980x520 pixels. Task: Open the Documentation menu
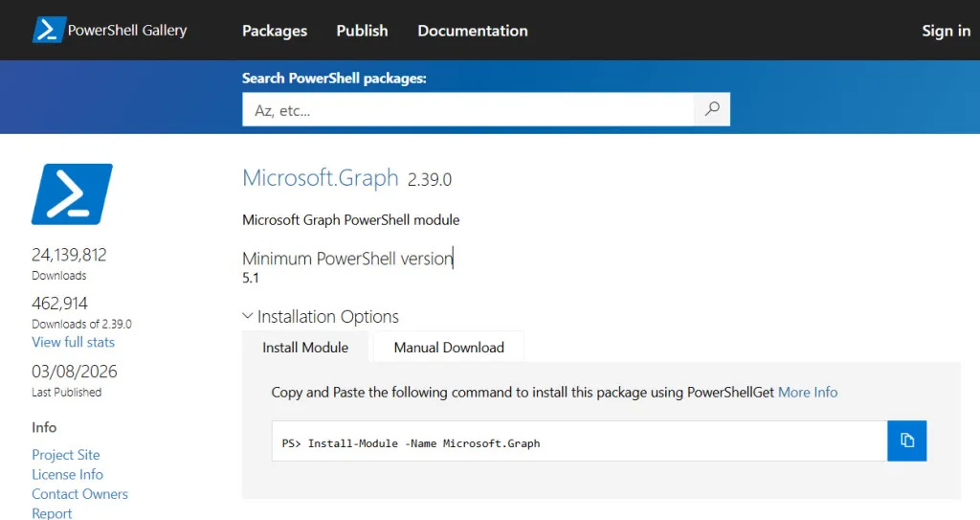473,31
